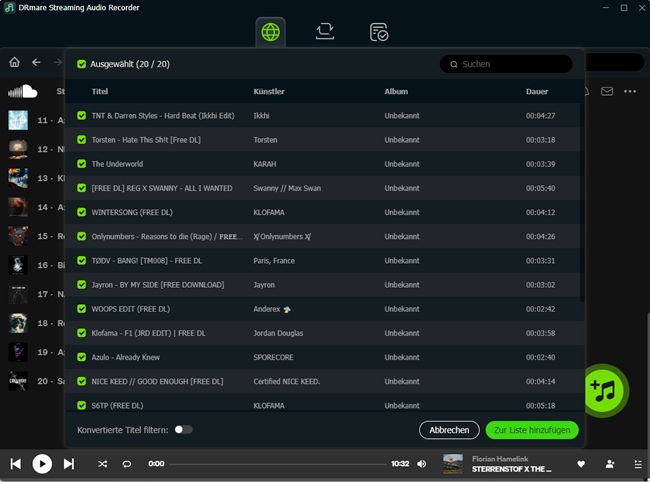Select artist cell Jordan Douglas

[x=278, y=333]
